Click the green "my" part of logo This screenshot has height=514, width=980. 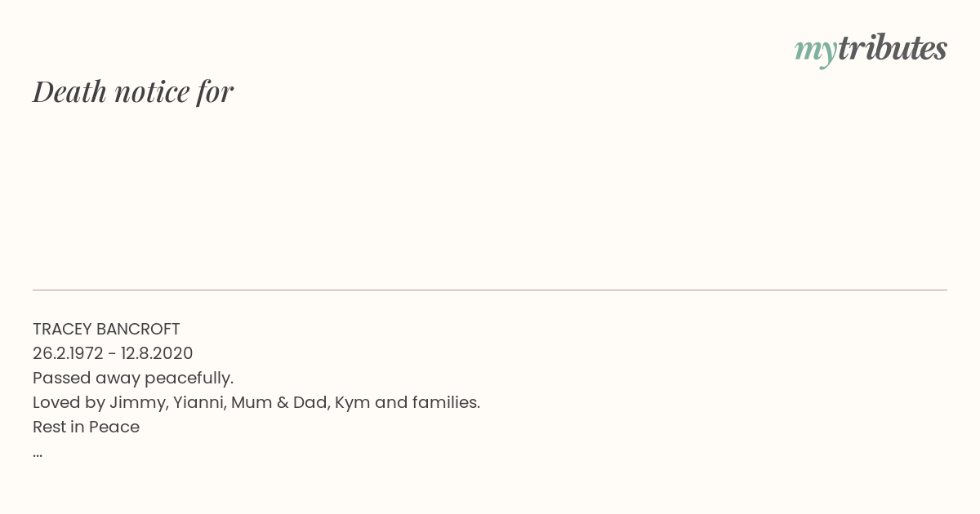(x=816, y=52)
